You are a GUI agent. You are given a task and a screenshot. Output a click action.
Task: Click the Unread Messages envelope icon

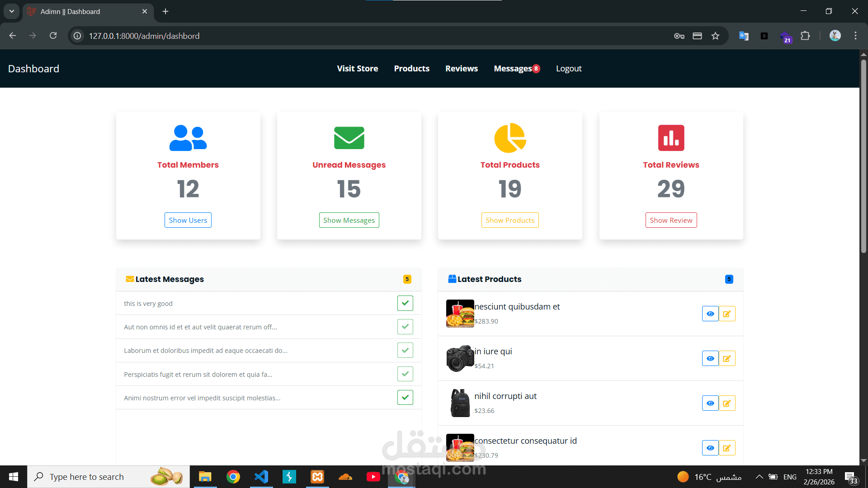[x=349, y=138]
